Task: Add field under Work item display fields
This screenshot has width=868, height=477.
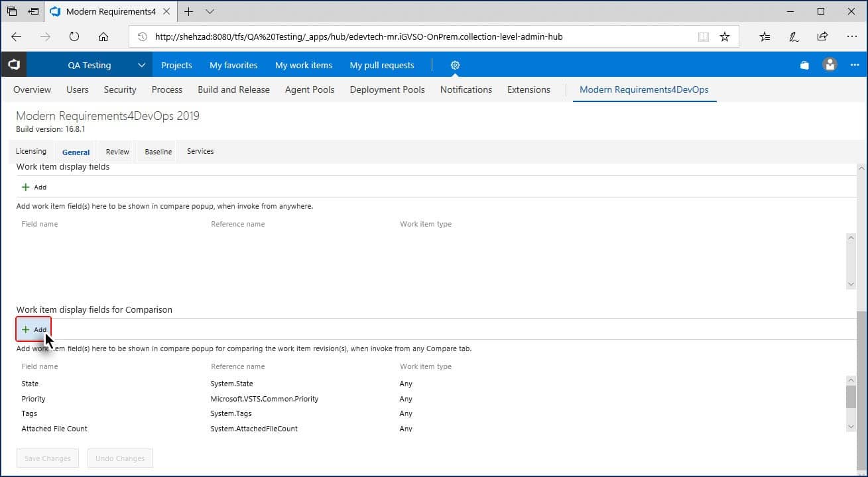Action: [x=34, y=187]
